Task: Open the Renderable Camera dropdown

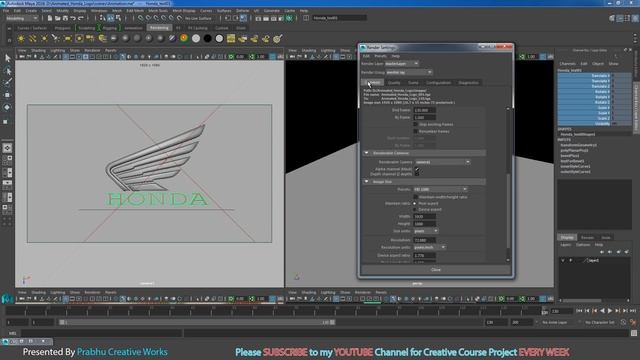Action: (x=442, y=162)
